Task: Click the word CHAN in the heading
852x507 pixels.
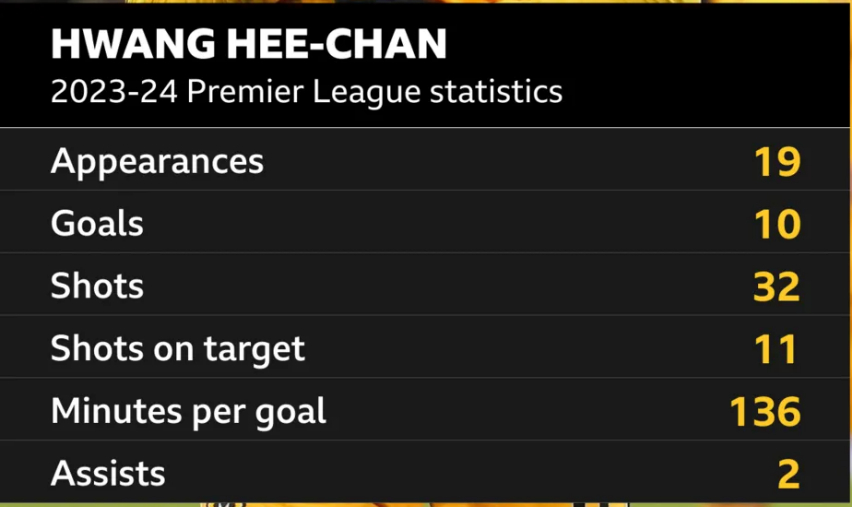Action: pyautogui.click(x=386, y=44)
